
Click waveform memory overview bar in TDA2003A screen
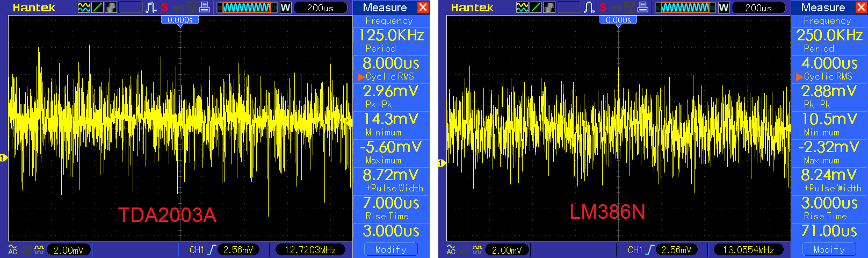click(x=247, y=8)
